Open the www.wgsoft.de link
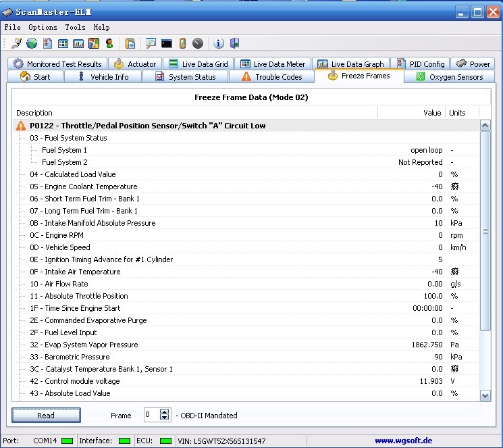Screen dimensions: 503x448 tap(404, 441)
